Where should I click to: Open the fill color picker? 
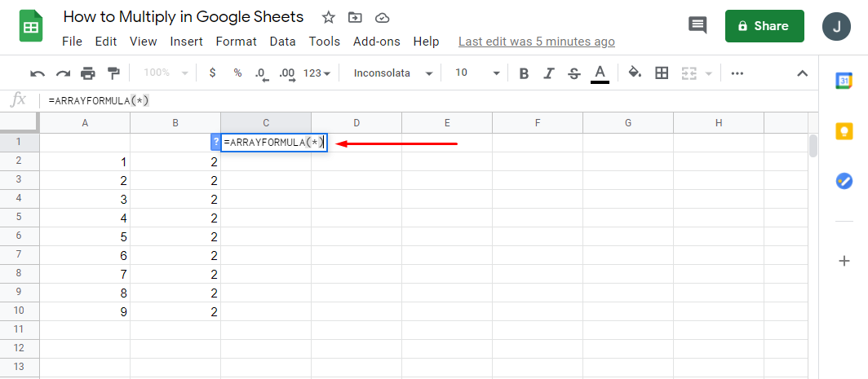pos(635,73)
